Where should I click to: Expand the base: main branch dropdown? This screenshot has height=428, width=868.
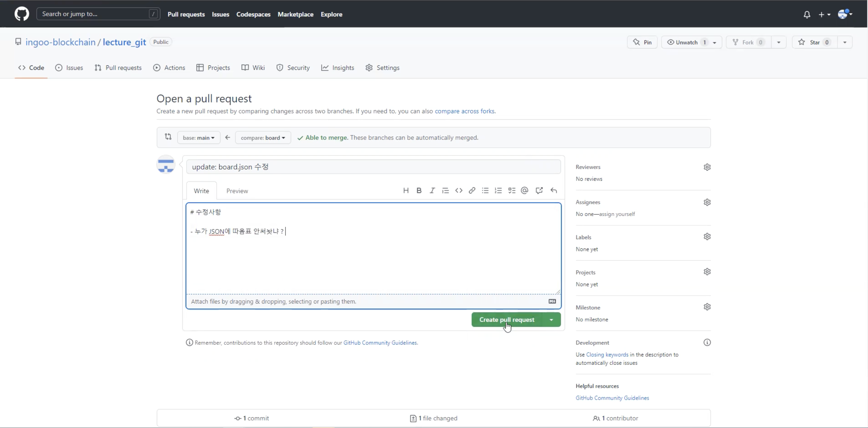point(198,138)
